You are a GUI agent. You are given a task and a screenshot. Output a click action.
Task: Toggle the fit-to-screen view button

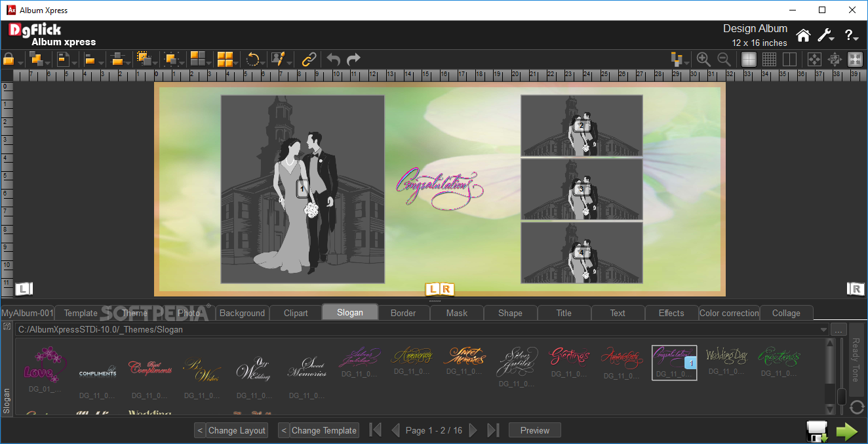[x=855, y=59]
